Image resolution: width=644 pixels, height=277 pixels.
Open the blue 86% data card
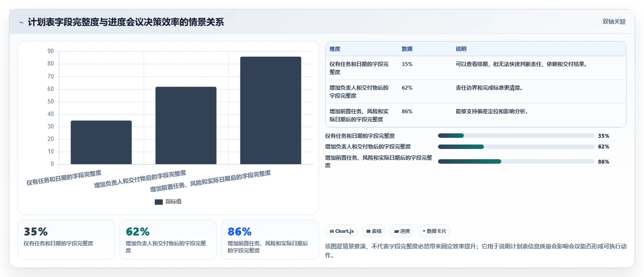(x=270, y=240)
